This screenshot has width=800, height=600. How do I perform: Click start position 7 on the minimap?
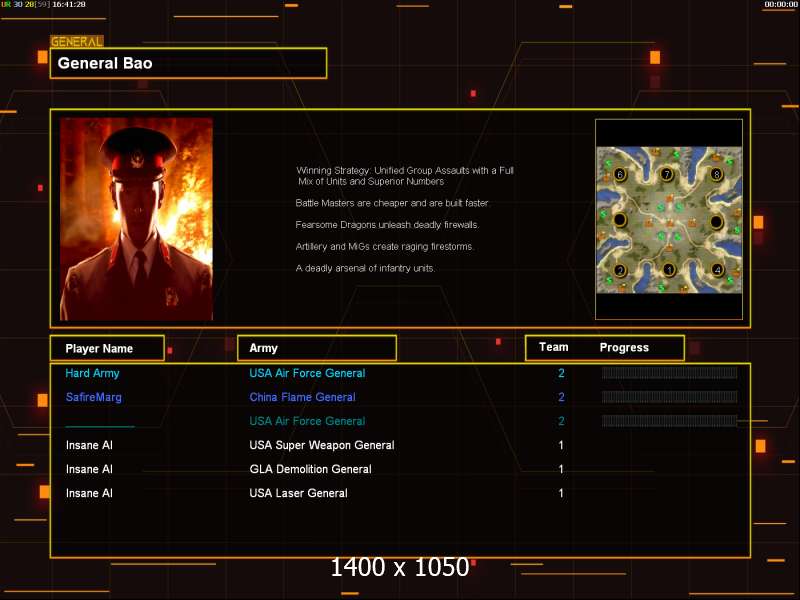coord(666,174)
